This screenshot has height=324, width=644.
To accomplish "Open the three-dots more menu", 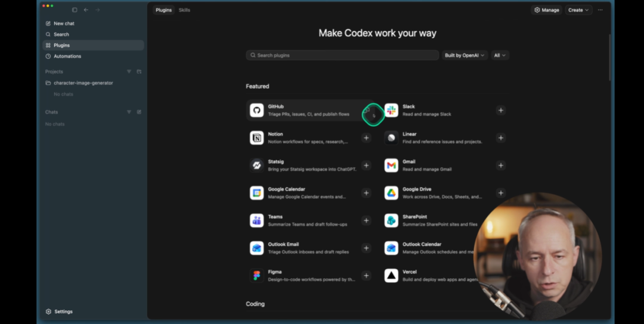I will (x=600, y=10).
